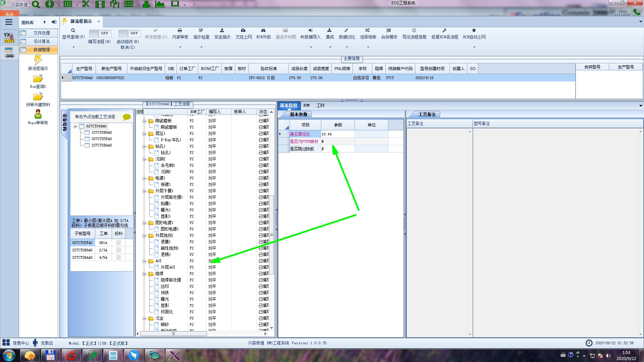Click the 内部审核 printer icon
Image resolution: width=644 pixels, height=362 pixels.
[x=180, y=31]
